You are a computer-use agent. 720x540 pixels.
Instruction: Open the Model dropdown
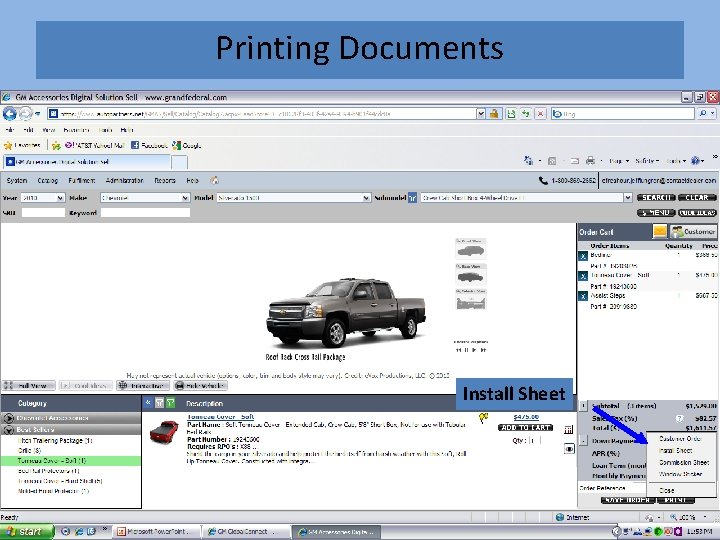coord(294,198)
